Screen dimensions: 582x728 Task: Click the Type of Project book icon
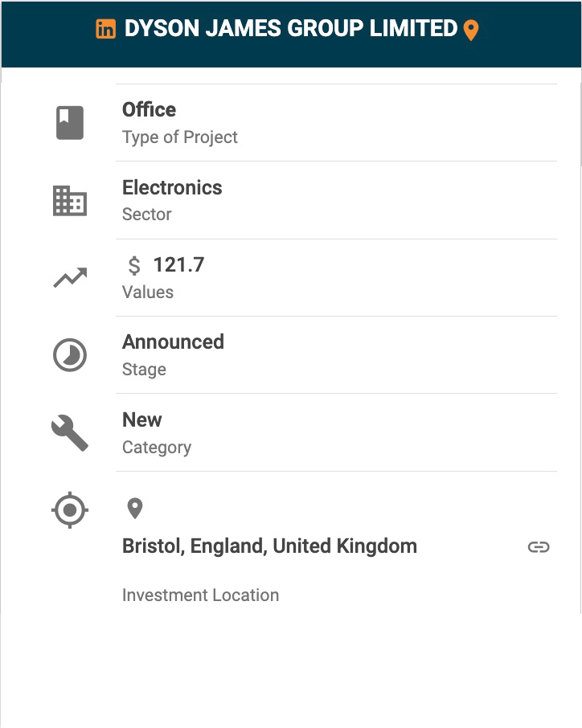(70, 123)
